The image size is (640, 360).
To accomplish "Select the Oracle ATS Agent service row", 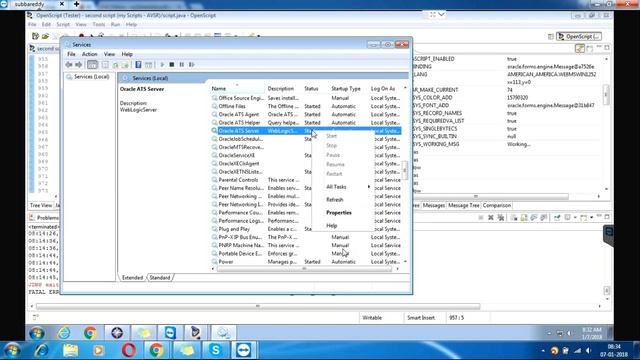I will (x=306, y=114).
